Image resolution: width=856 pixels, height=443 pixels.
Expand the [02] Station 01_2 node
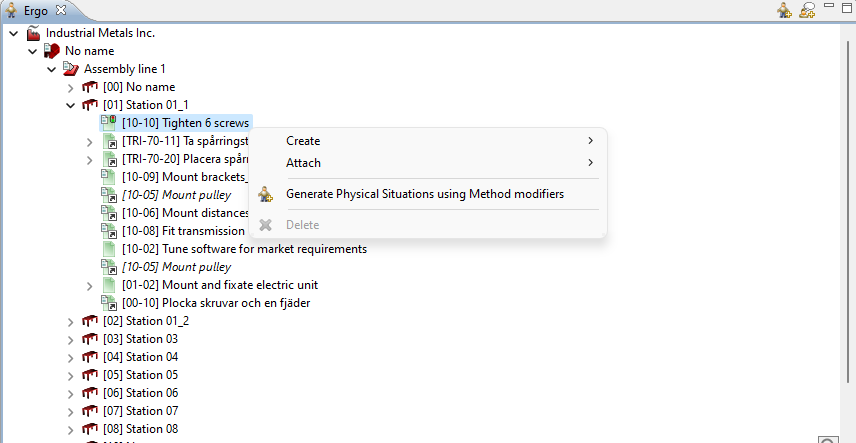tap(70, 321)
